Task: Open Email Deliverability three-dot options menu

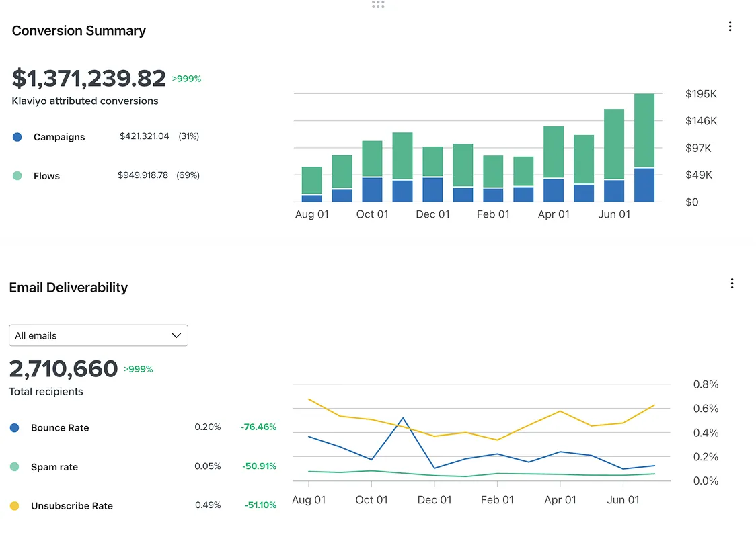Action: point(732,283)
